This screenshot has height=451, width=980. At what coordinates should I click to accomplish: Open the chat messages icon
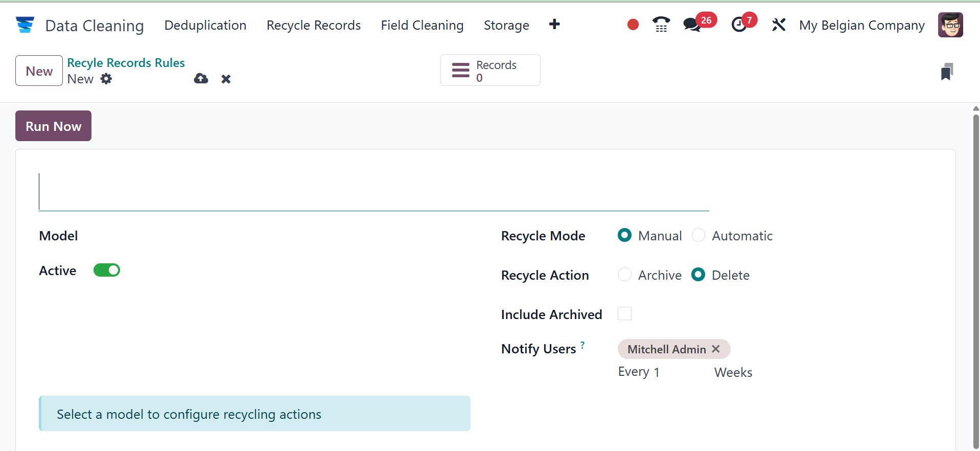point(692,25)
